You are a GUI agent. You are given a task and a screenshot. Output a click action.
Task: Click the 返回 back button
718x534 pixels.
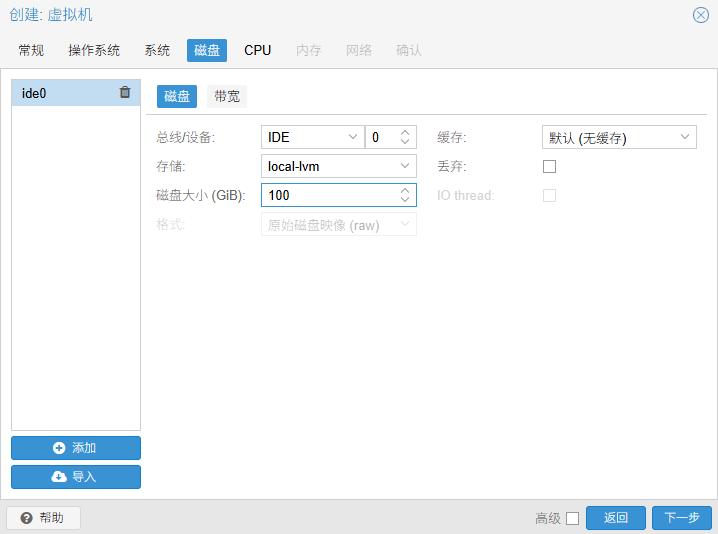click(x=615, y=518)
